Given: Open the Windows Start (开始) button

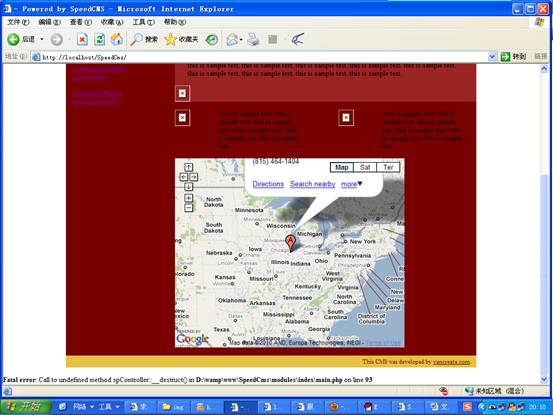Looking at the screenshot, I should (25, 407).
